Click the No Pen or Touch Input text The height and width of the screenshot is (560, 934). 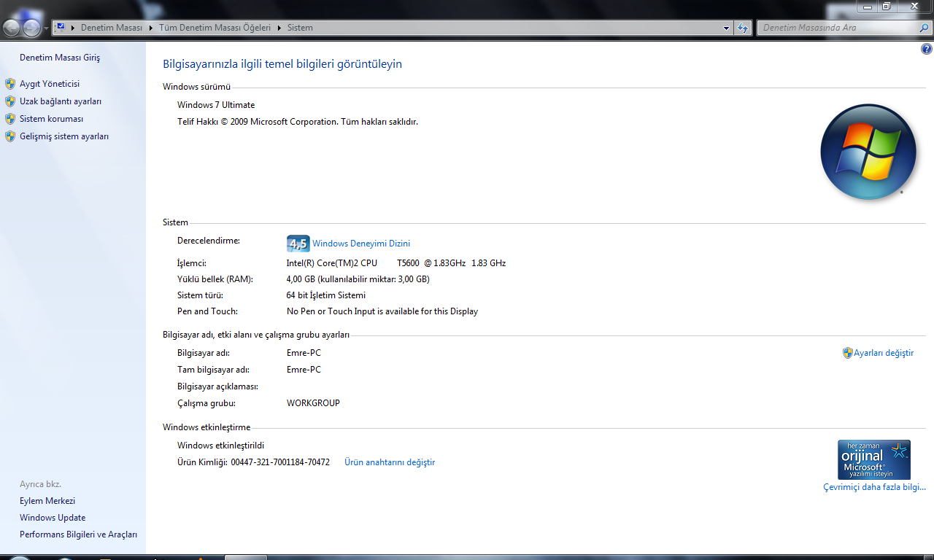[x=382, y=311]
